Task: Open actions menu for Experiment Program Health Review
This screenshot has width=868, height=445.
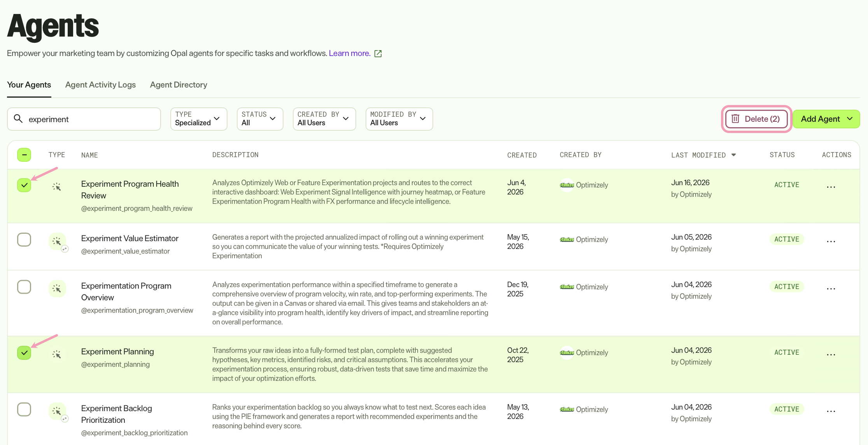Action: click(x=831, y=187)
